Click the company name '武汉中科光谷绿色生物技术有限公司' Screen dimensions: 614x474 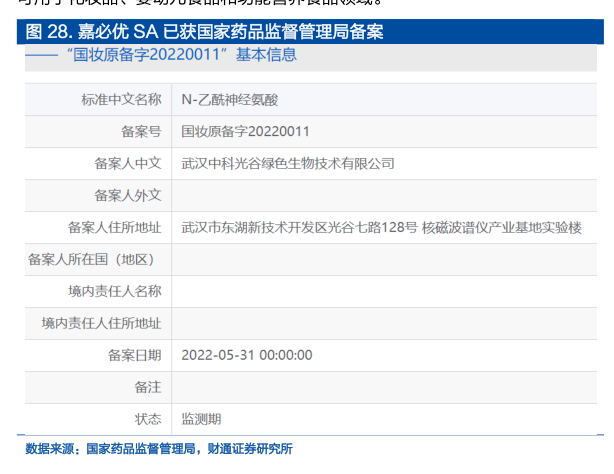click(x=288, y=163)
